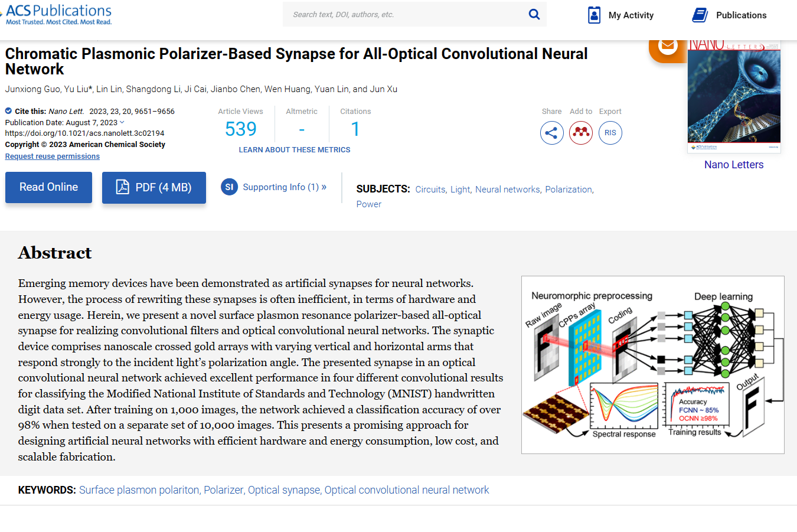The height and width of the screenshot is (532, 797).
Task: Open the Publications book icon
Action: (700, 15)
